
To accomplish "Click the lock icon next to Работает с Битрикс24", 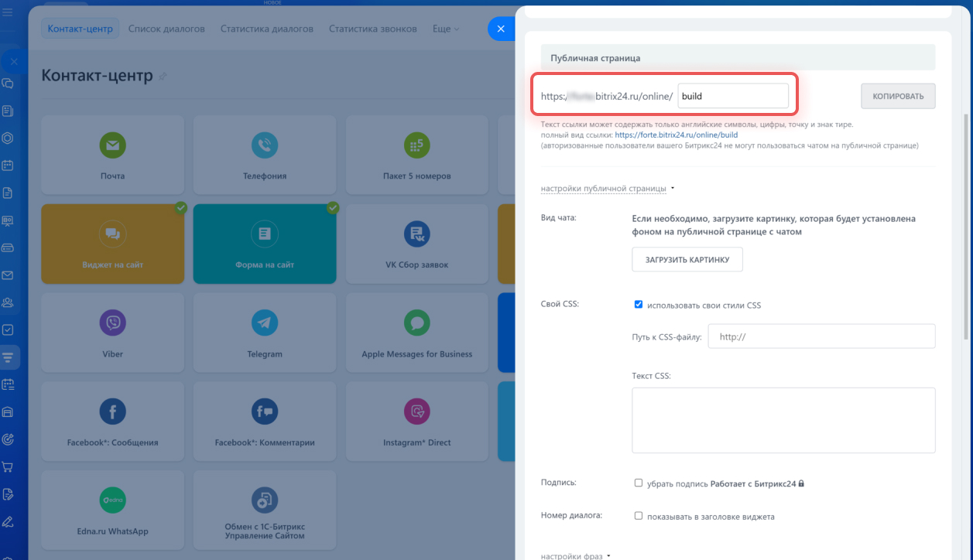I will 801,483.
